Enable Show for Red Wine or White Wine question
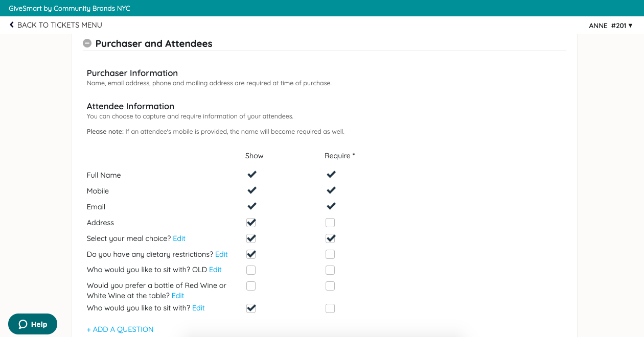644x337 pixels. 251,286
